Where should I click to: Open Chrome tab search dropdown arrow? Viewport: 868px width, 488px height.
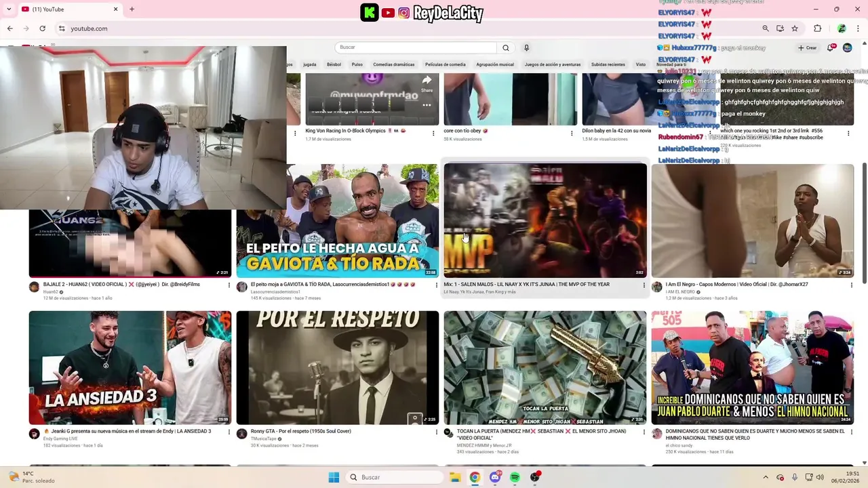[x=9, y=9]
